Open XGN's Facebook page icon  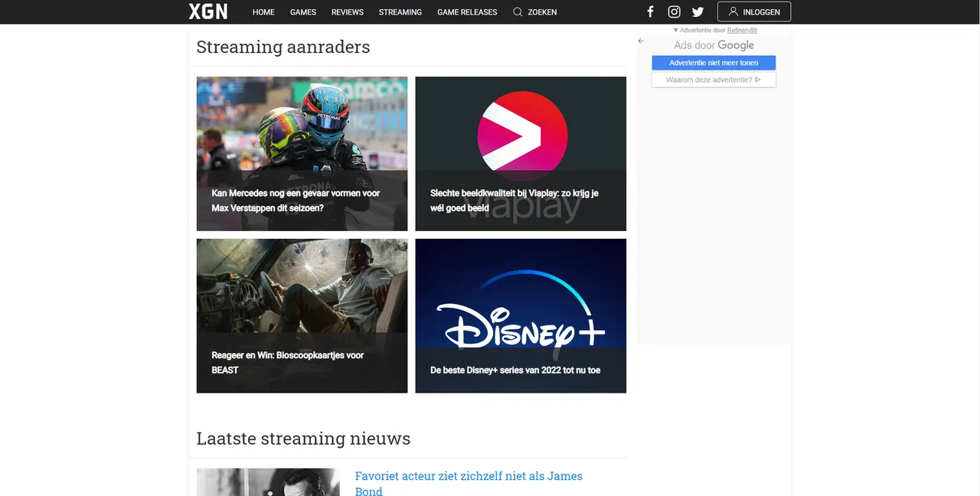tap(650, 11)
